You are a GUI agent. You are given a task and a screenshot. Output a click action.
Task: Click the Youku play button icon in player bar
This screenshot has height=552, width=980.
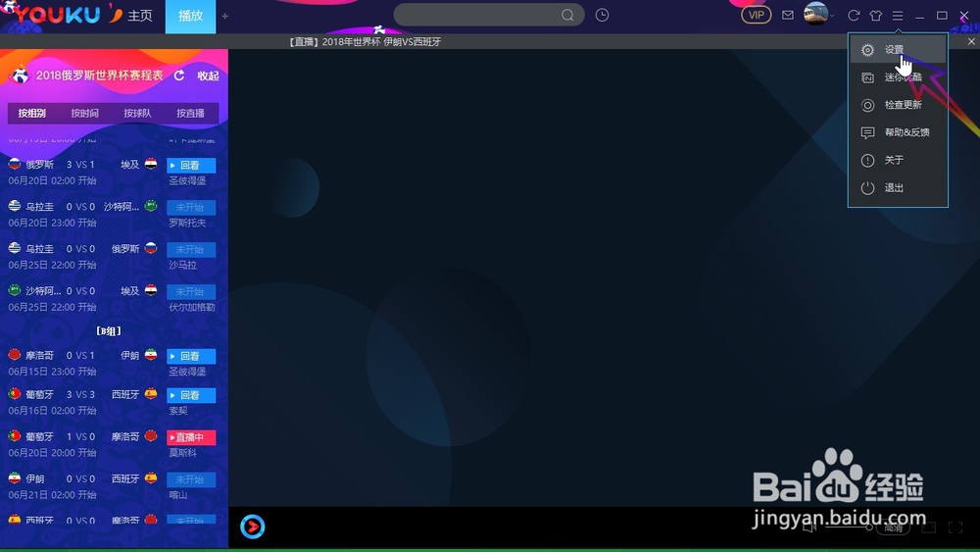[x=253, y=527]
